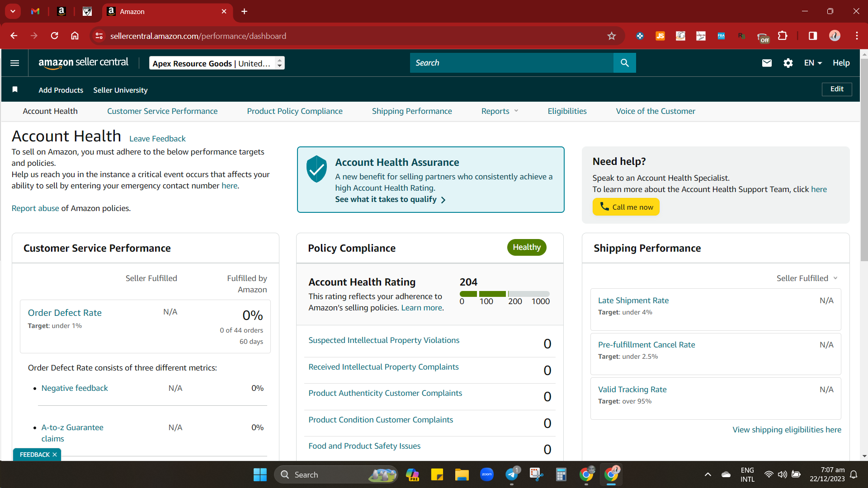Focus the Seller Central search field
868x488 pixels.
(512, 63)
